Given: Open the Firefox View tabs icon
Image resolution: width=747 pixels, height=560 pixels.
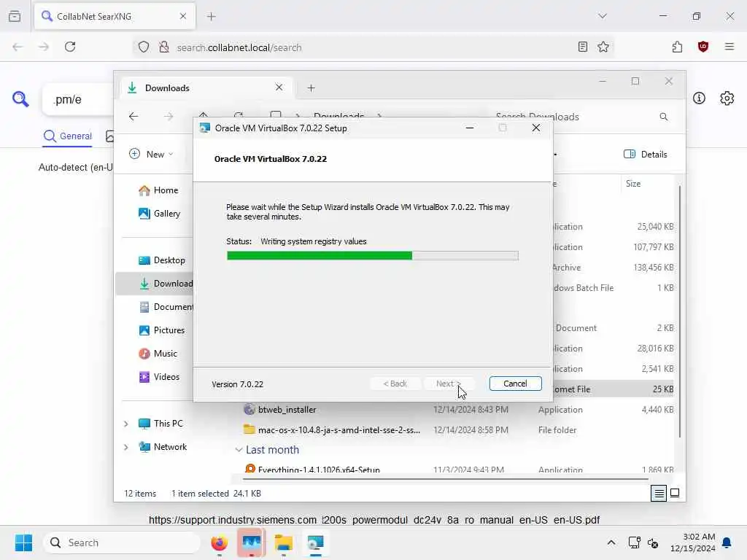Looking at the screenshot, I should click(x=15, y=17).
